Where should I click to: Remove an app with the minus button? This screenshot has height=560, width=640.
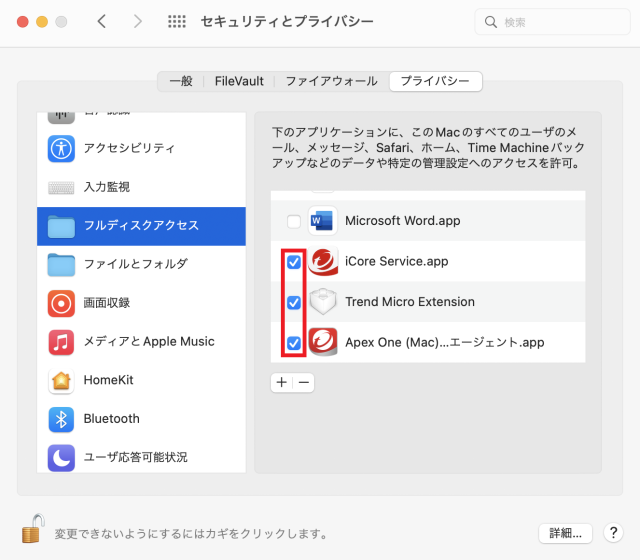[304, 382]
